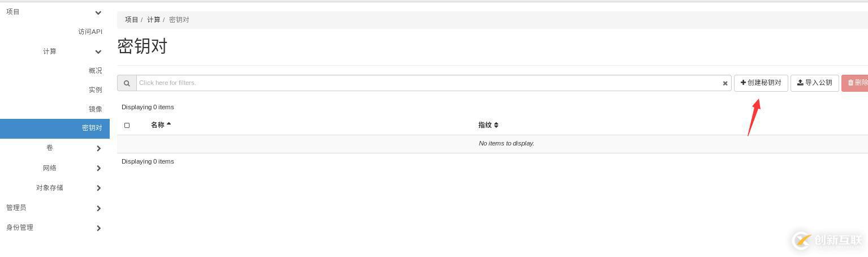
Task: Expand the 对象存储 sidebar group
Action: (x=98, y=188)
